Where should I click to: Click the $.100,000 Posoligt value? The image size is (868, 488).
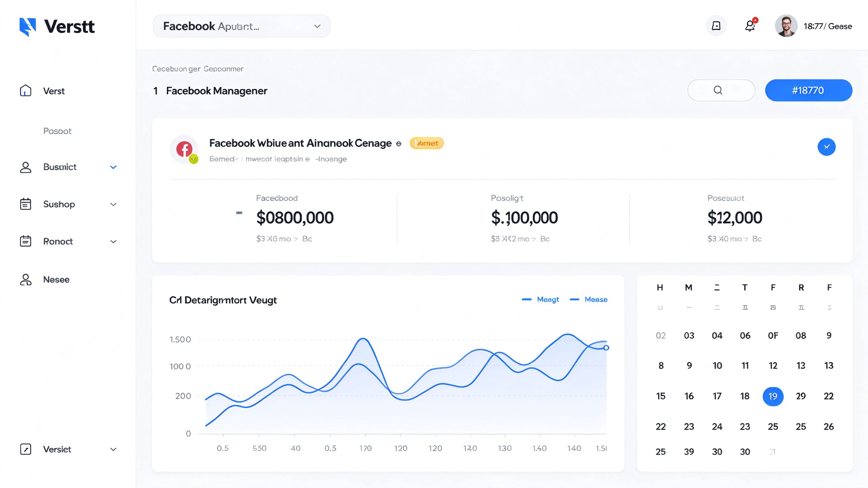tap(524, 218)
